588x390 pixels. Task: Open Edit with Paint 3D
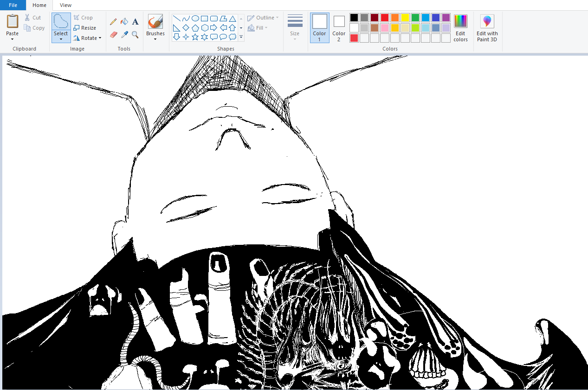click(487, 28)
